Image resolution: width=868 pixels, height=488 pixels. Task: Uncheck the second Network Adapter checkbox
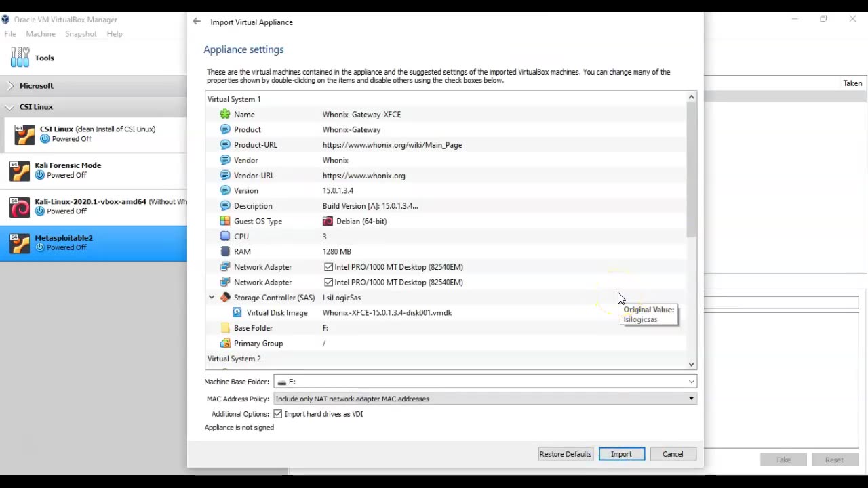coord(328,282)
